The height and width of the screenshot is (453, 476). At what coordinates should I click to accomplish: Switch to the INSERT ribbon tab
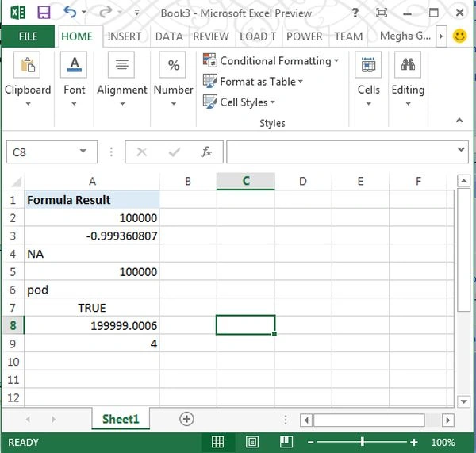125,36
